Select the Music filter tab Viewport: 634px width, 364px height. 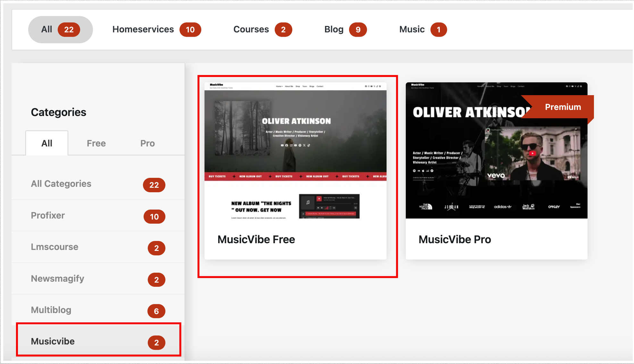[x=423, y=29]
